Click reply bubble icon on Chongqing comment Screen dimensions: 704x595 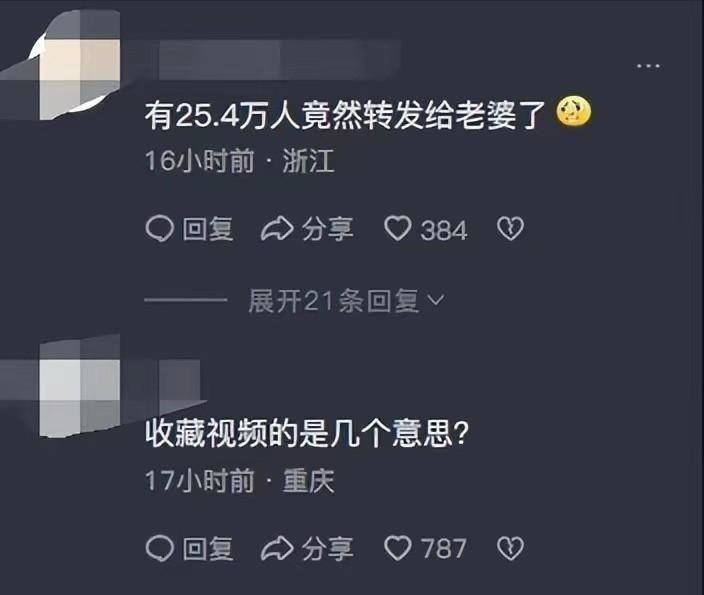point(159,548)
